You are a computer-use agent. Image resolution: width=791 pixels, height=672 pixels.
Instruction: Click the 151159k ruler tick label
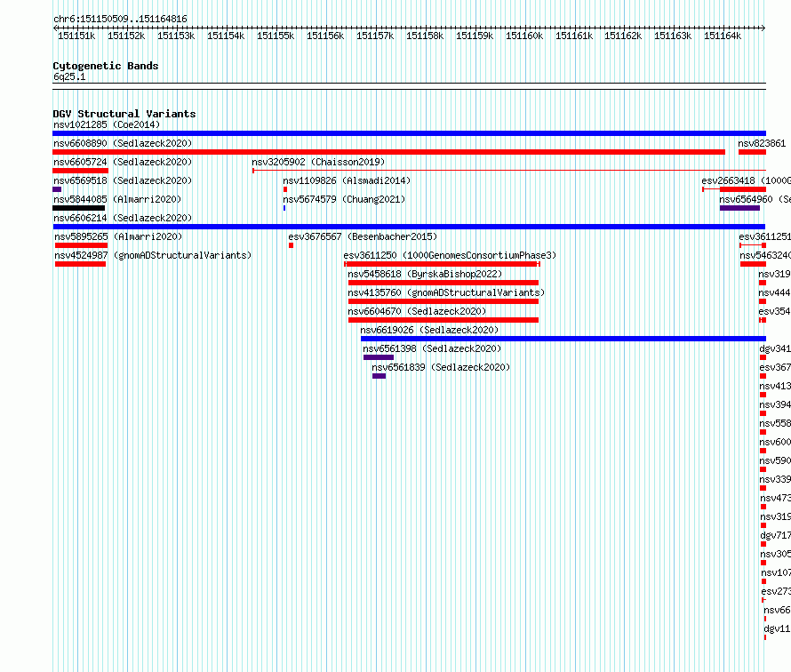475,36
